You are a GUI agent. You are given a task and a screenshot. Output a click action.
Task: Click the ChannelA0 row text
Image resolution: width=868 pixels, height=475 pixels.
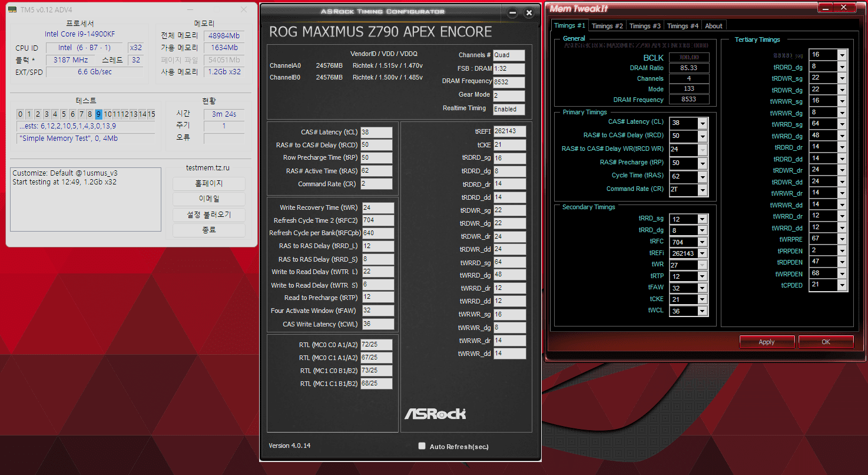[x=346, y=65]
